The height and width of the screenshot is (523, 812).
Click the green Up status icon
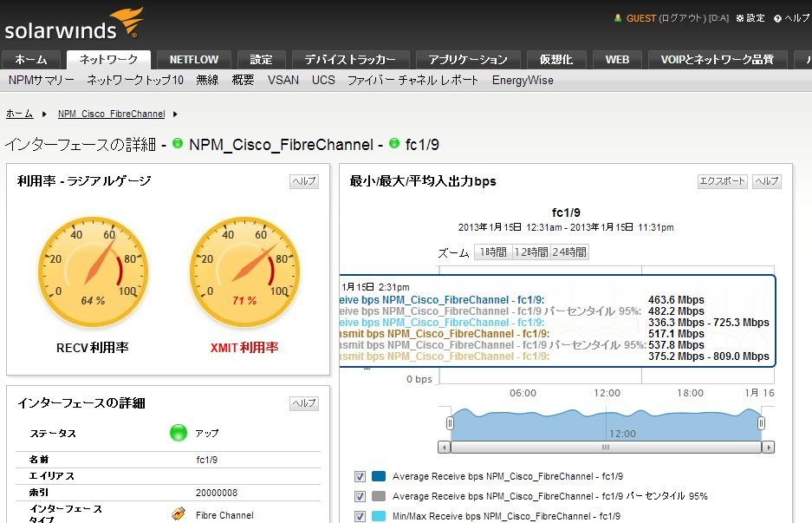point(179,432)
